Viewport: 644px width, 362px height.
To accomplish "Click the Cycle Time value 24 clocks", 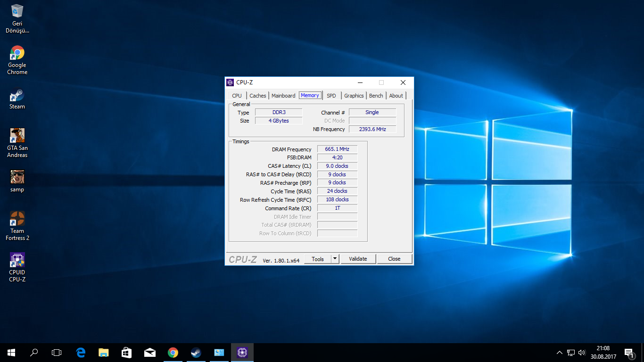I will 337,191.
